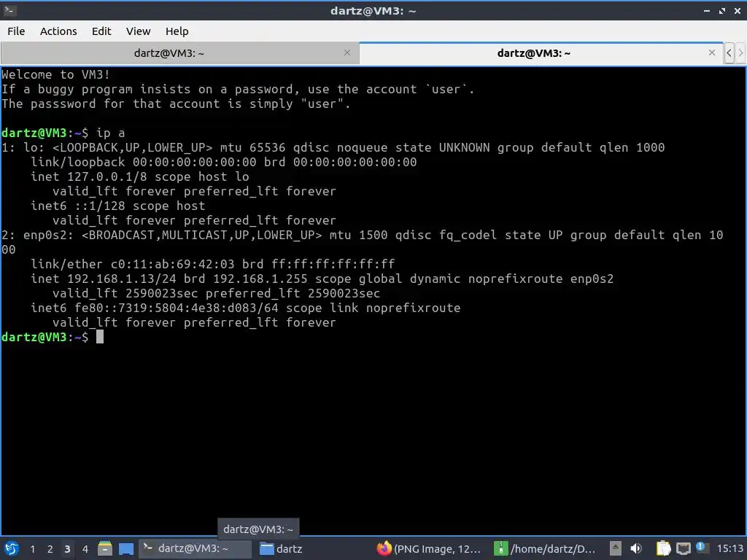Open the Edit menu
Screen dimensions: 747x560
[101, 31]
